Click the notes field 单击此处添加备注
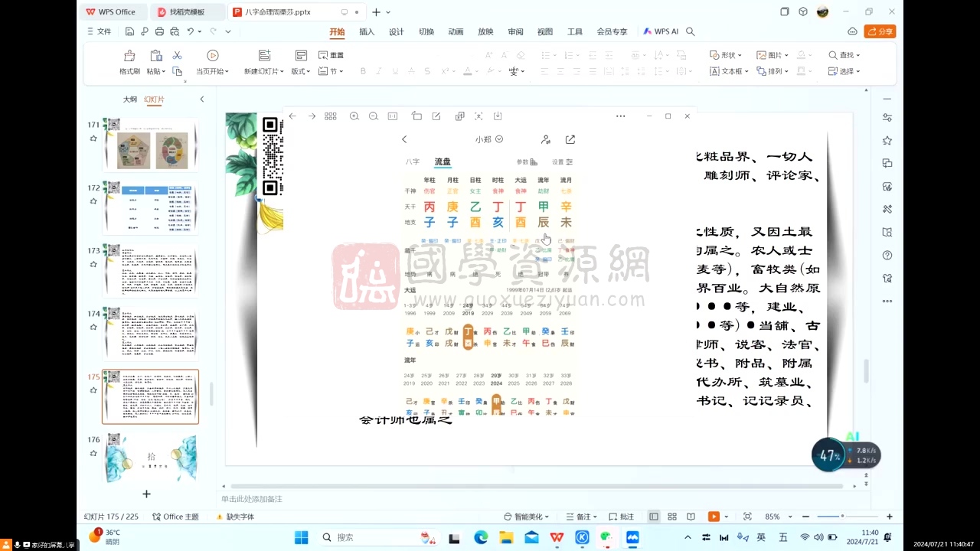Viewport: 980px width, 551px height. (x=252, y=499)
